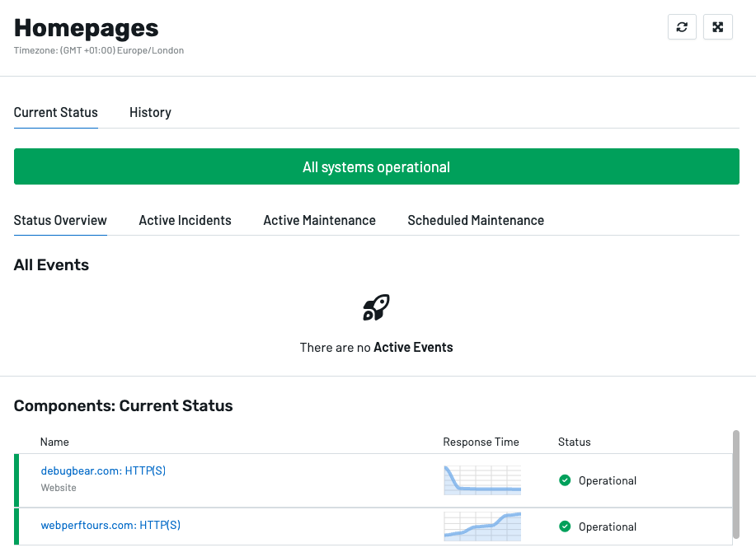756x557 pixels.
Task: Click Operational status text for debugbear.com
Action: pos(608,481)
